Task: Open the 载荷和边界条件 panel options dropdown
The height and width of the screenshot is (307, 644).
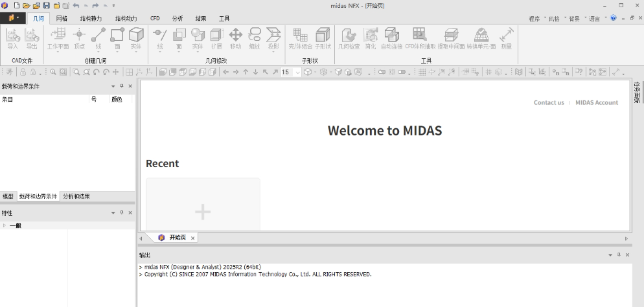Action: [113, 86]
